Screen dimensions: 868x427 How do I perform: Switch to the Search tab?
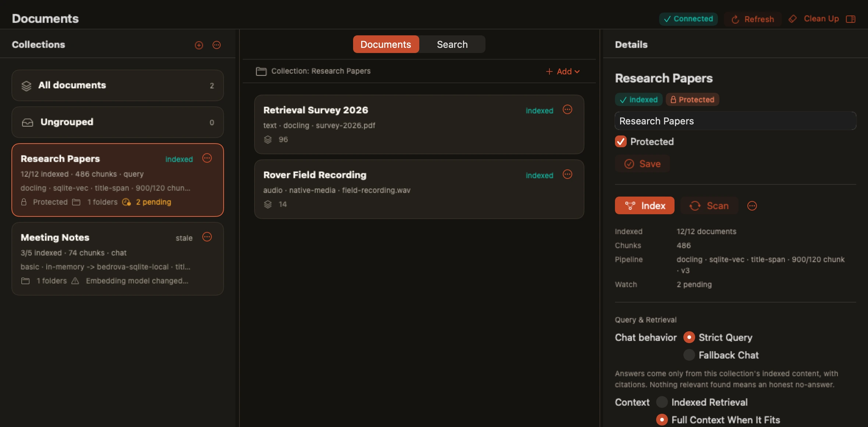pyautogui.click(x=452, y=45)
